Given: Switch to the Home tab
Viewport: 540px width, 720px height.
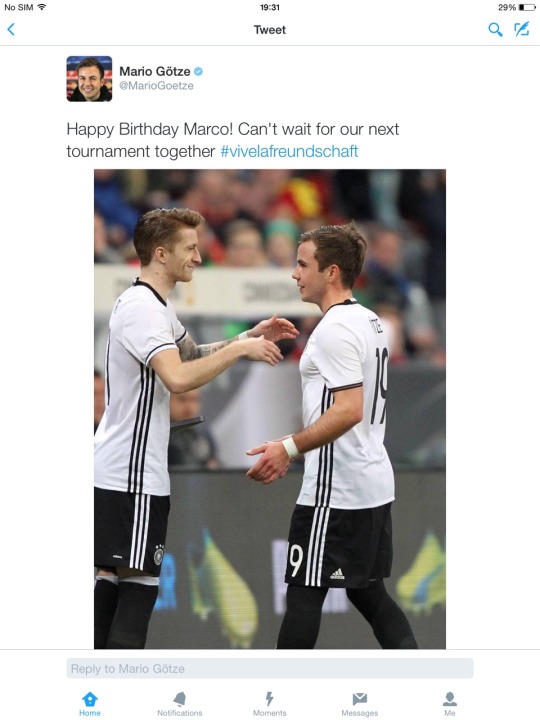Looking at the screenshot, I should 90,704.
